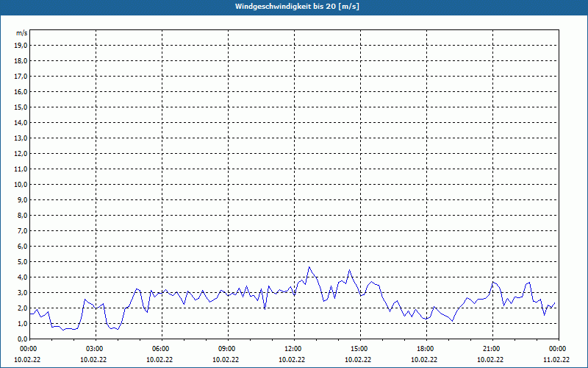Click the 17,0 y-axis label
588x368 pixels.
point(21,77)
